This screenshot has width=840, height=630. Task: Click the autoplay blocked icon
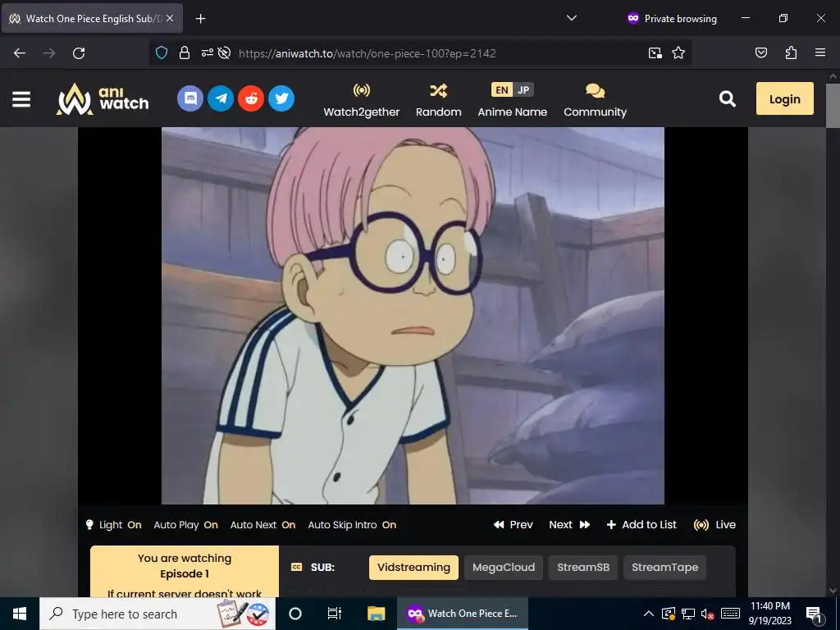(225, 53)
